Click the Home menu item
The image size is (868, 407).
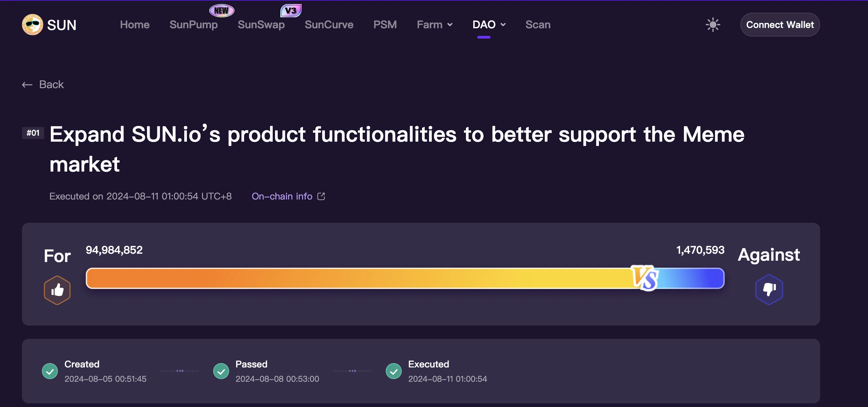coord(134,24)
